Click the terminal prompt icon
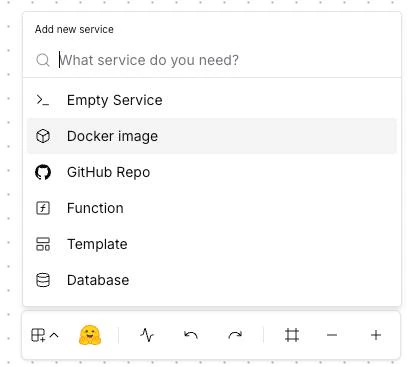The width and height of the screenshot is (414, 367). tap(43, 100)
